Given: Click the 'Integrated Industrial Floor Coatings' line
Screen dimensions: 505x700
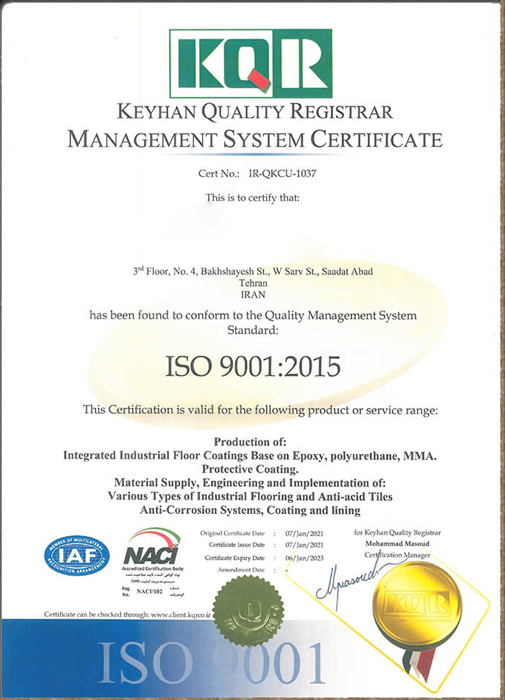Looking at the screenshot, I should pyautogui.click(x=250, y=456).
